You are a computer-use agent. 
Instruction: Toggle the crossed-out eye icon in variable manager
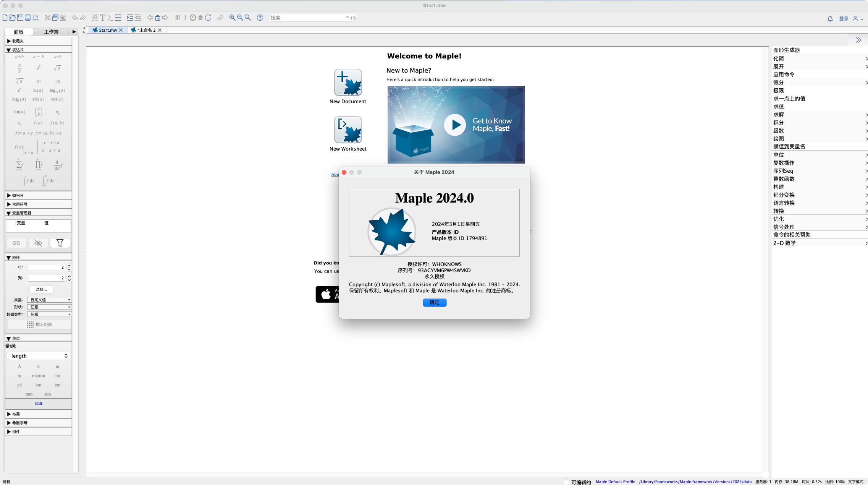[x=38, y=243]
